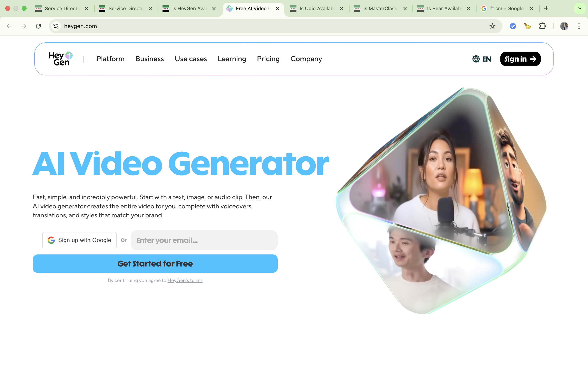Open the HeyGen's terms link
The image size is (588, 367).
(185, 280)
